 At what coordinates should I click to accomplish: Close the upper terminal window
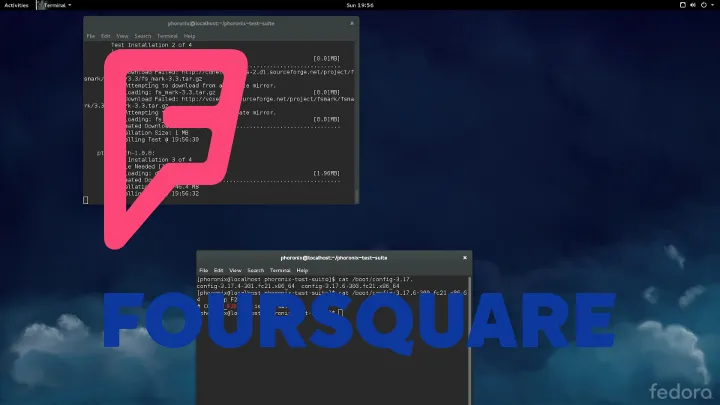pyautogui.click(x=352, y=23)
